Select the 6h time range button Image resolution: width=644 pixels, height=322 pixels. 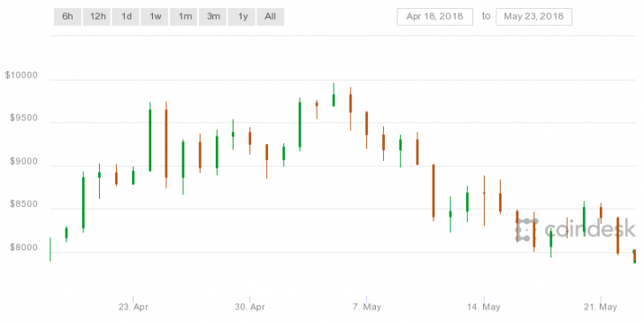point(68,17)
